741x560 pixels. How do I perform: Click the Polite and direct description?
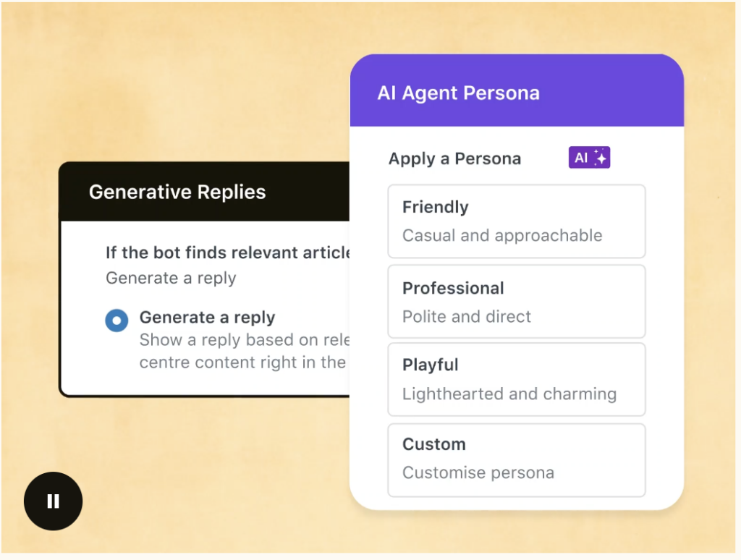467,316
